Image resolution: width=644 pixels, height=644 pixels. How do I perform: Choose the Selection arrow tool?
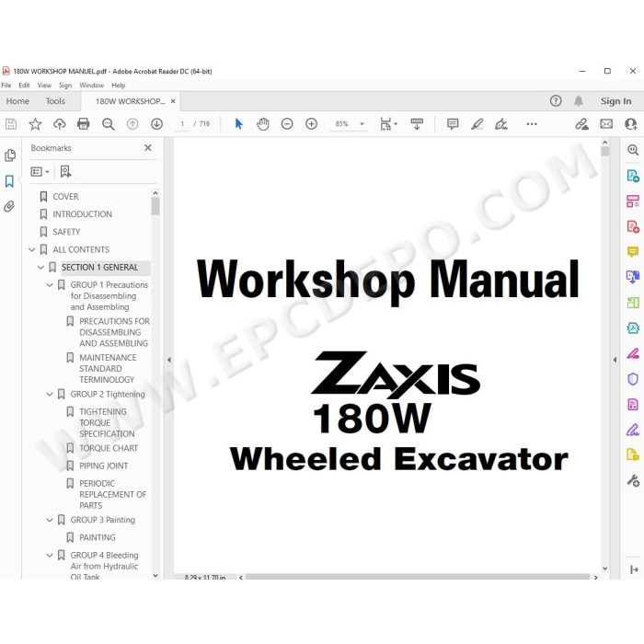pyautogui.click(x=238, y=124)
